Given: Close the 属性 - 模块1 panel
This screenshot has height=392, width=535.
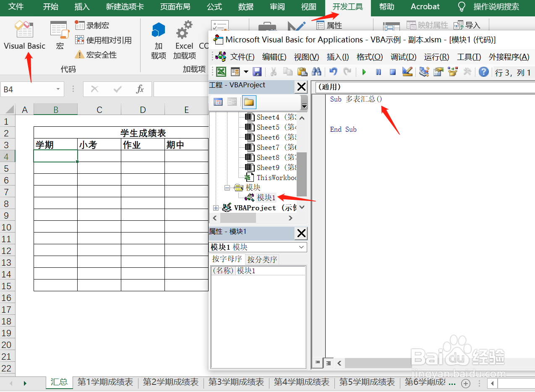Looking at the screenshot, I should pyautogui.click(x=301, y=233).
